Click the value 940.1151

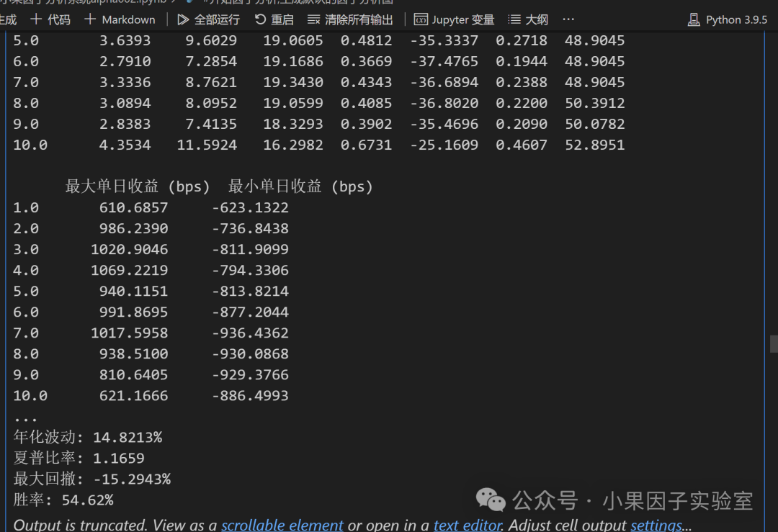pyautogui.click(x=133, y=291)
